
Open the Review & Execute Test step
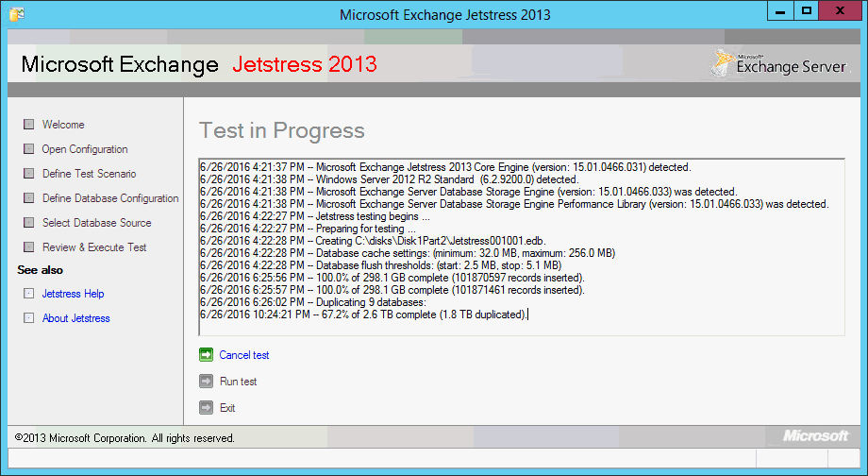[x=94, y=247]
